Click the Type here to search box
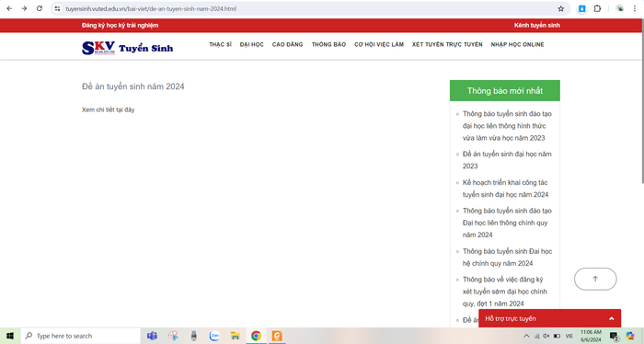 81,336
